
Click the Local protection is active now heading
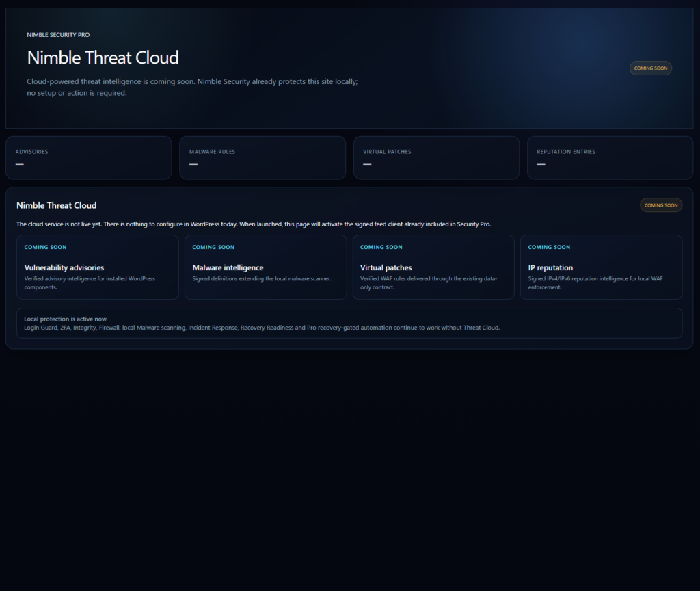click(x=65, y=319)
